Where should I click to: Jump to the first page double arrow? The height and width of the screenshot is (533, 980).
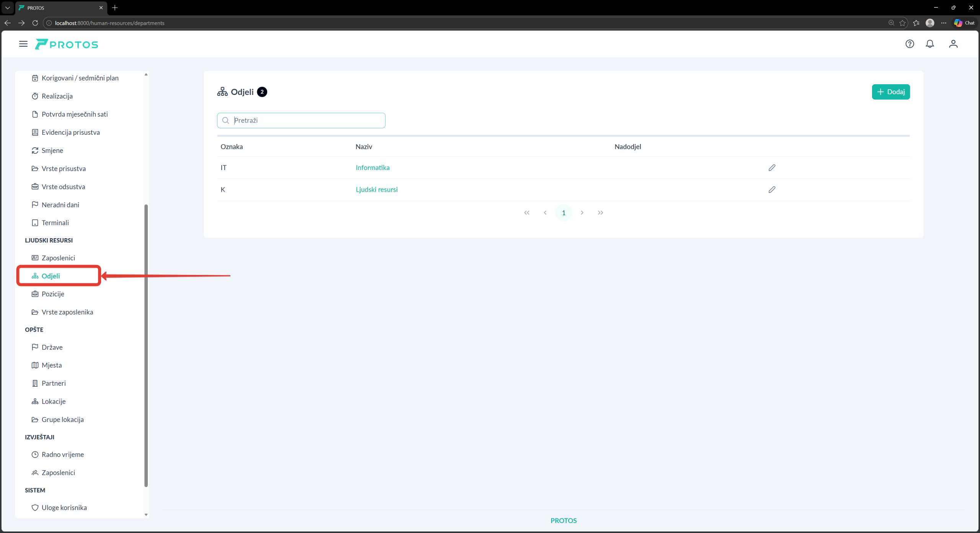click(527, 213)
